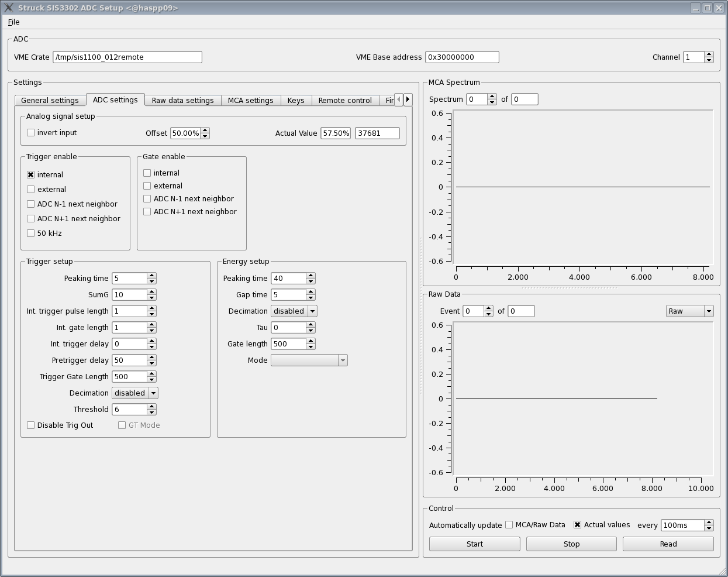Adjust Energy Gate length spinner
This screenshot has width=728, height=577.
coord(310,344)
